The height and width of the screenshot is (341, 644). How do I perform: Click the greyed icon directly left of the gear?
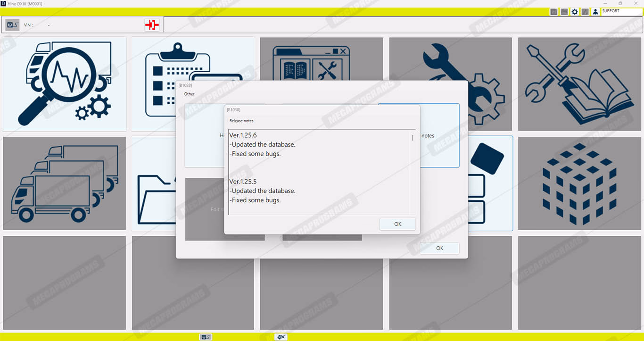pos(564,12)
